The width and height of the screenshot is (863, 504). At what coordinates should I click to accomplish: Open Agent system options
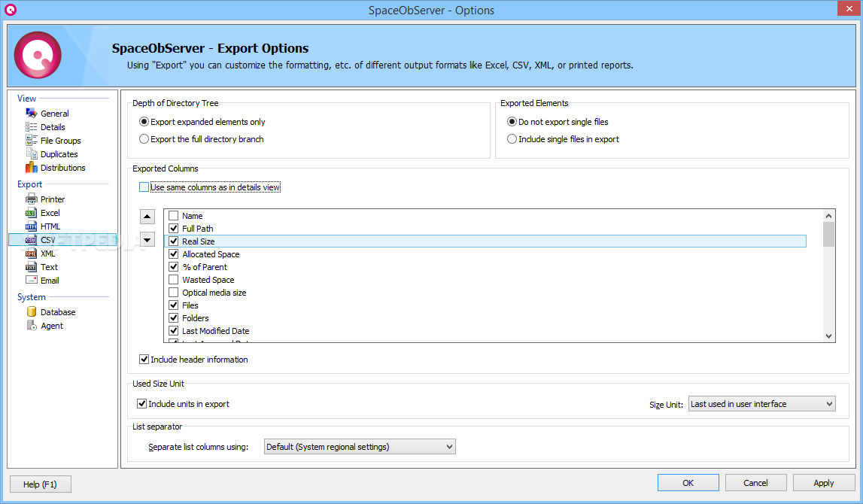click(52, 326)
